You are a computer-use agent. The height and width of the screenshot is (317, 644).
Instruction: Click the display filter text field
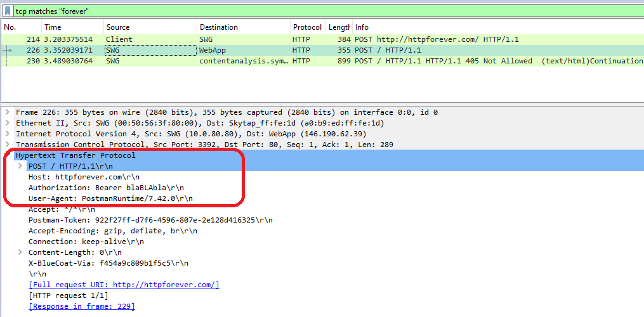click(317, 11)
